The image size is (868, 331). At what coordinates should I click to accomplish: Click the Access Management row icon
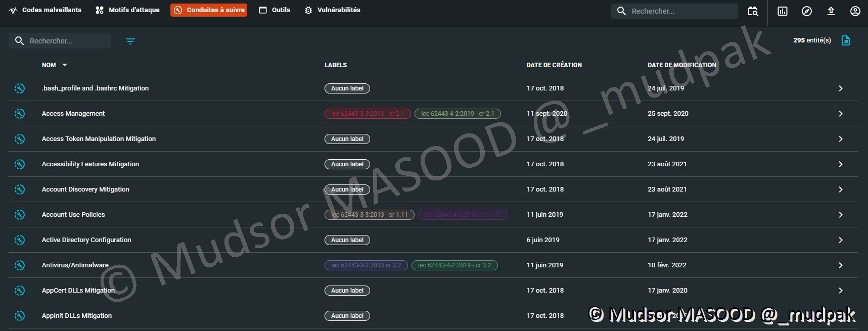coord(20,114)
